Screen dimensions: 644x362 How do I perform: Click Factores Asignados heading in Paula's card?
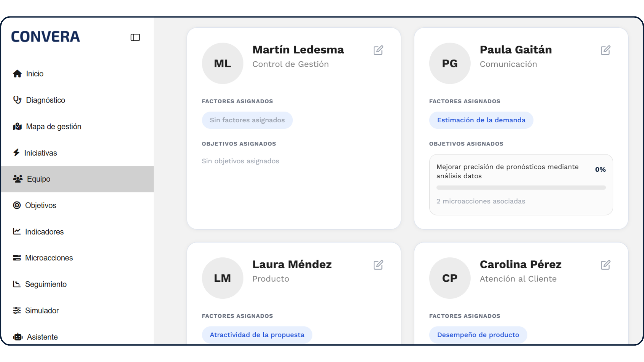(x=465, y=101)
